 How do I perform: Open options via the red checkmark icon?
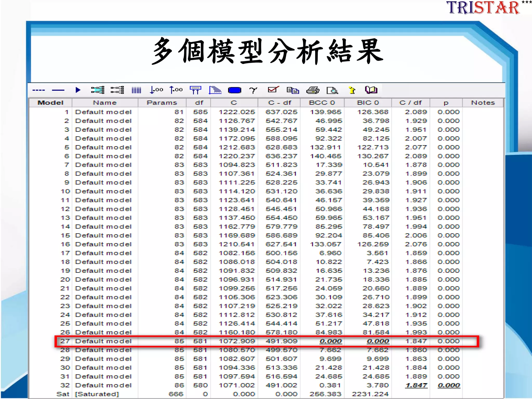coord(273,90)
